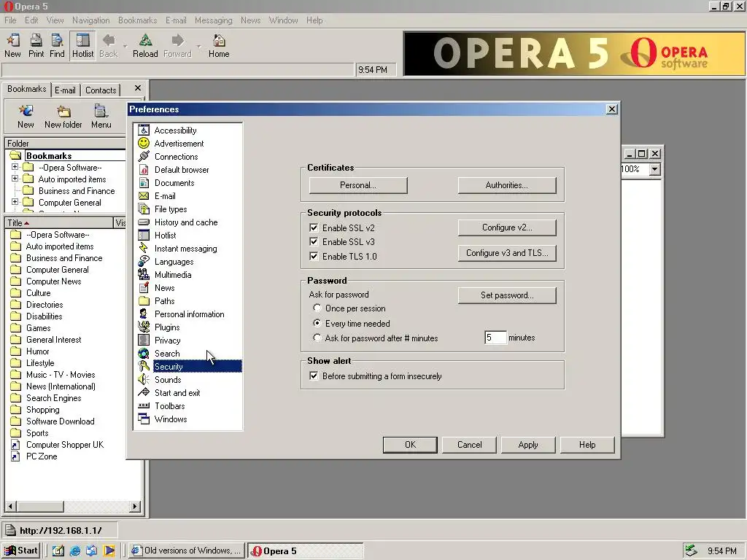Toggle Before submitting a form insecurely
Screen dimensions: 747x560
314,376
